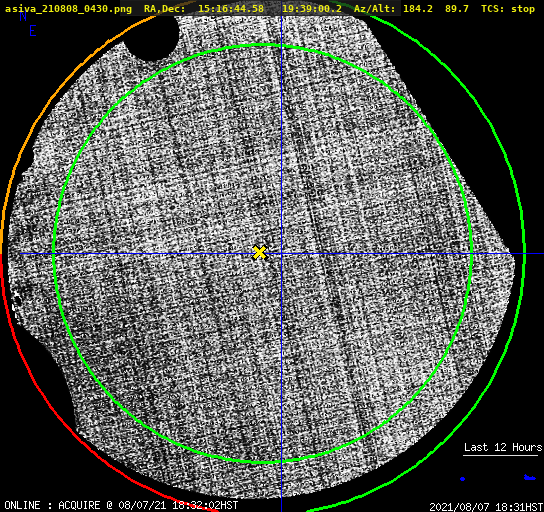Click the white bright spot at left edge
The width and height of the screenshot is (544, 512).
[16, 300]
